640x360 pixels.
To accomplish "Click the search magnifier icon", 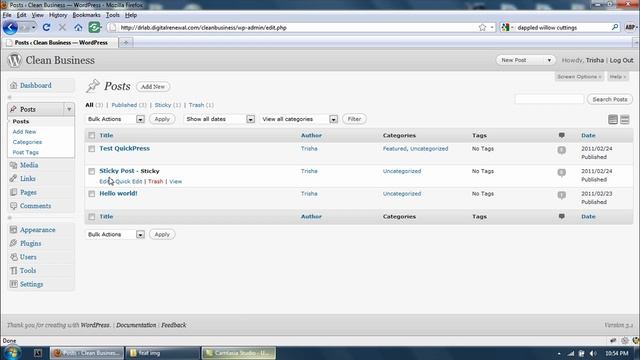I will 615,27.
